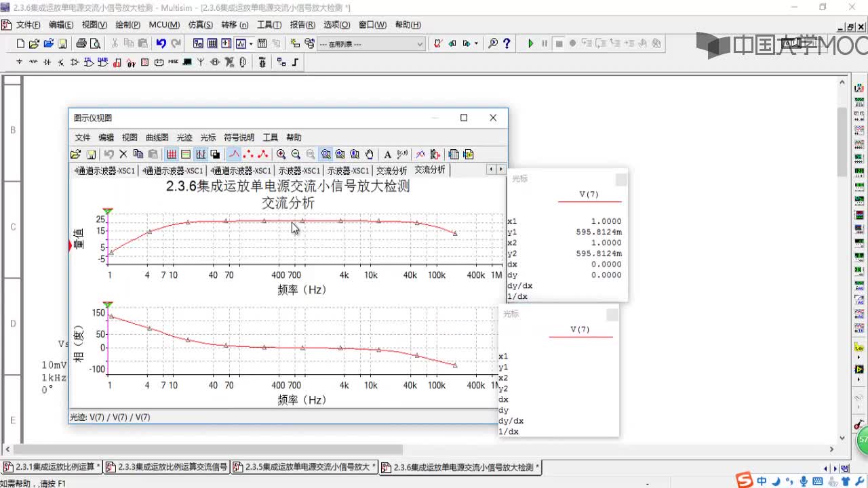The height and width of the screenshot is (488, 868).
Task: Place a ground/source component icon
Action: pos(19,62)
